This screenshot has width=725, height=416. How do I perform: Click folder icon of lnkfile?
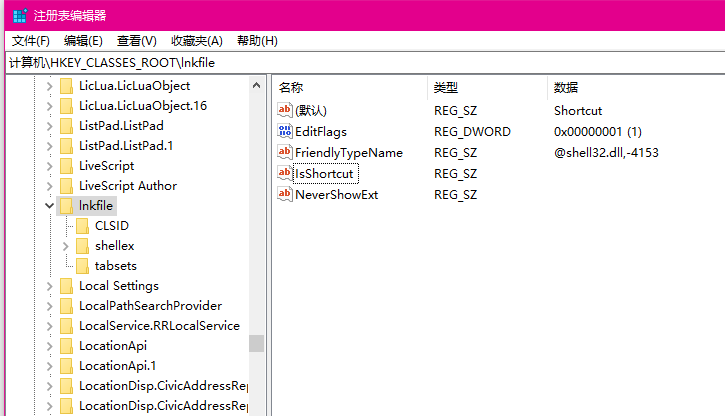[x=67, y=206]
